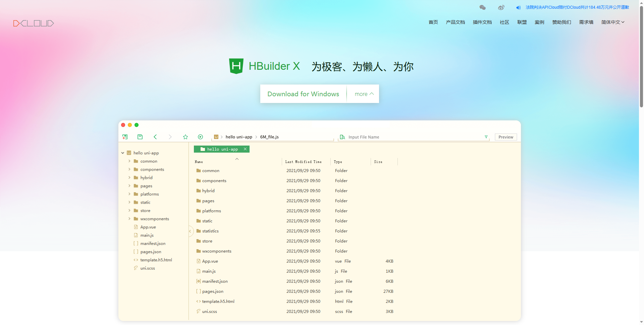Click the forward navigation arrow icon
This screenshot has width=644, height=325.
[x=170, y=137]
